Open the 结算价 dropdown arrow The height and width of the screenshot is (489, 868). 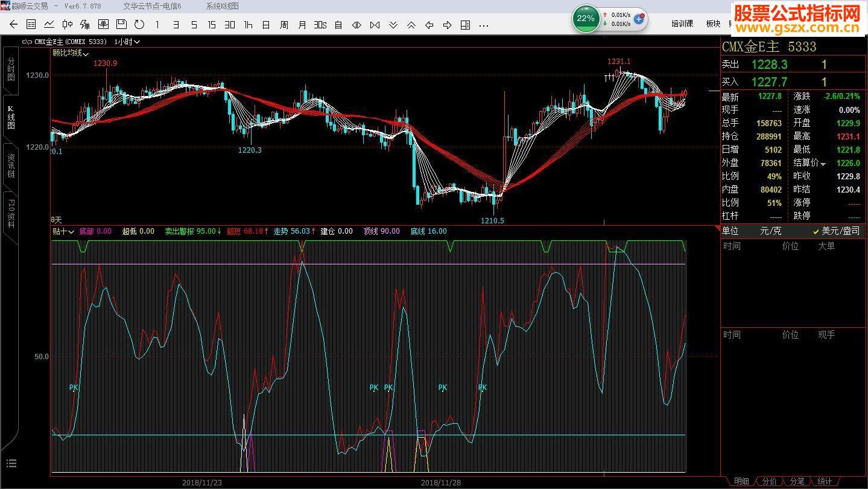pos(823,164)
